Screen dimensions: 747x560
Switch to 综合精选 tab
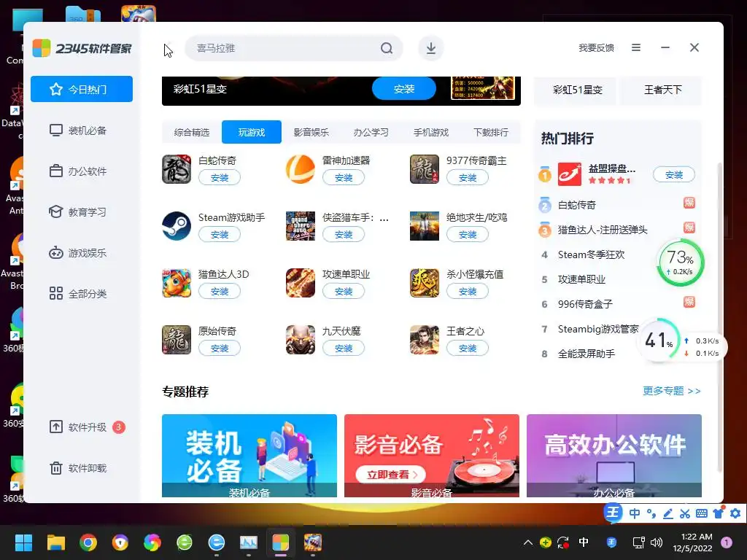coord(192,133)
